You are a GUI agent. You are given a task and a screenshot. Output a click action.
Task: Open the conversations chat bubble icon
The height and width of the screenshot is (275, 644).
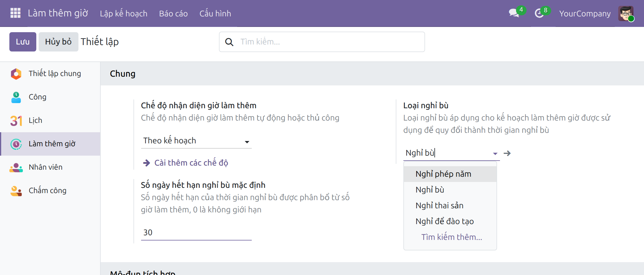pos(514,13)
